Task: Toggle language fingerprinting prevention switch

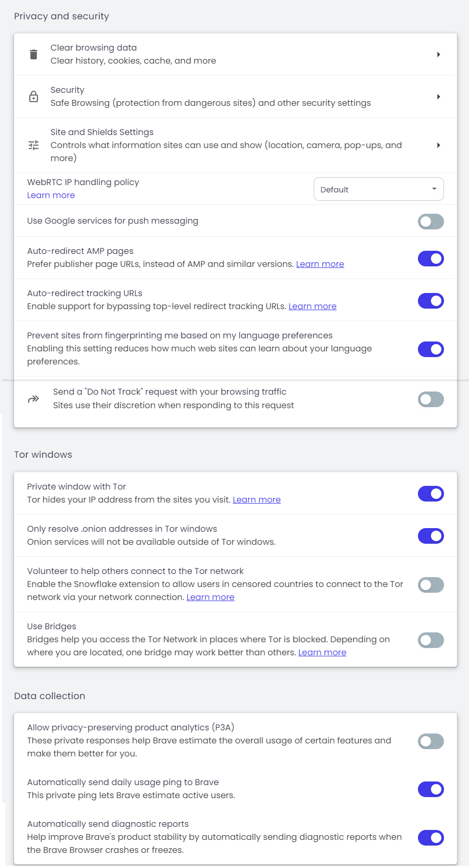Action: (431, 349)
